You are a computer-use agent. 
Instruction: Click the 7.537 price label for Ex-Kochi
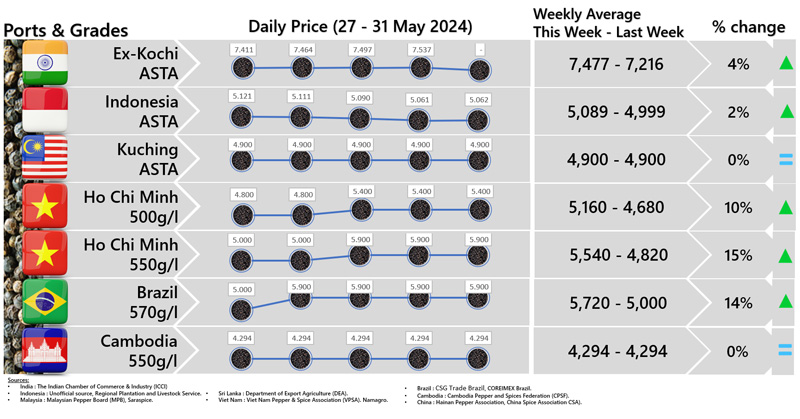point(422,49)
